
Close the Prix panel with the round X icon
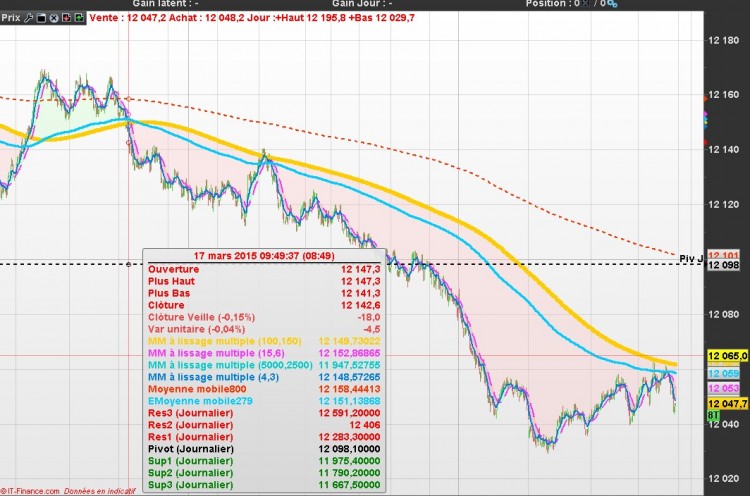(54, 18)
